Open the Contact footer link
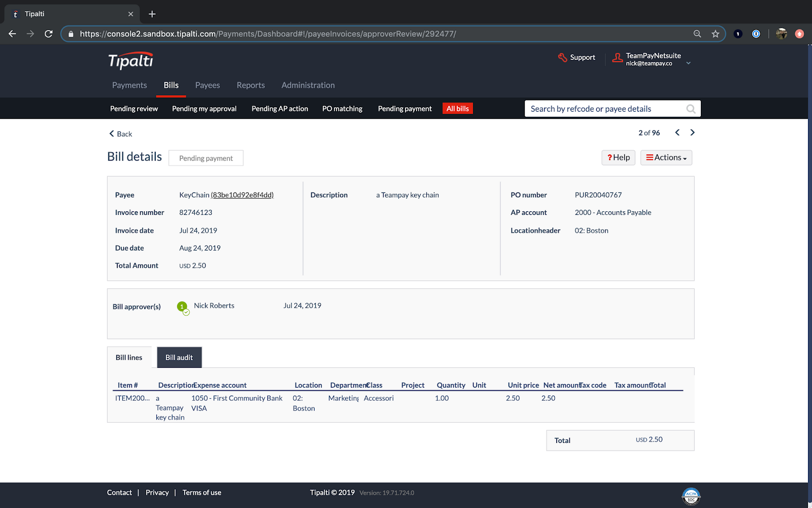Screen dimensions: 812x508 [119, 493]
